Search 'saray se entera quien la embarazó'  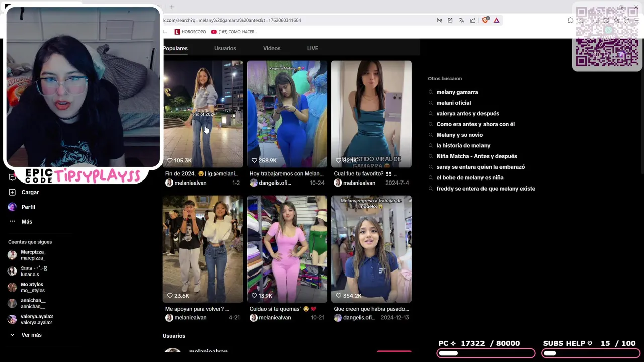pos(480,167)
